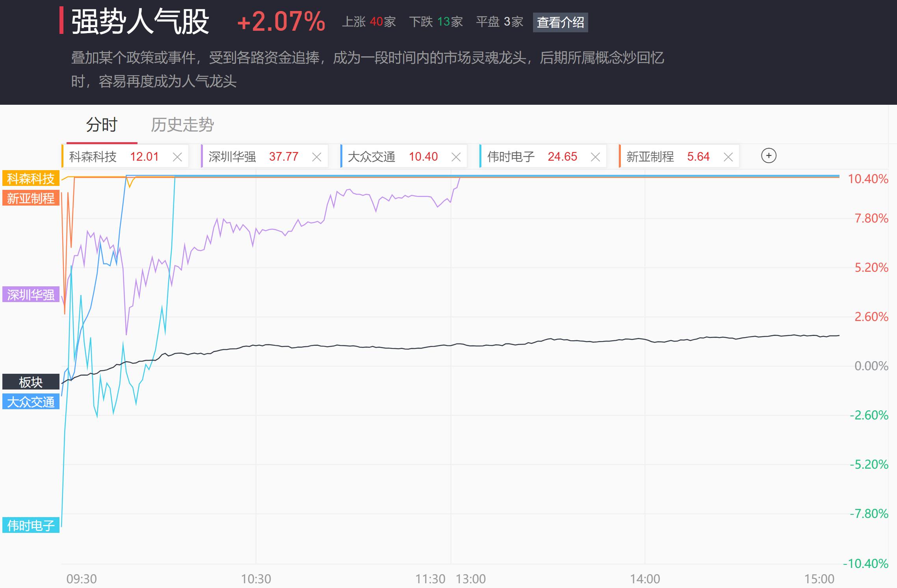Click the 强势人气股 sector title

pos(140,22)
